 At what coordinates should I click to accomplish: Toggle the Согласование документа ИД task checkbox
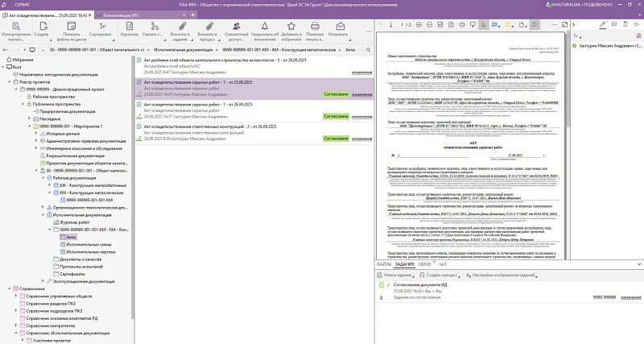click(x=379, y=285)
